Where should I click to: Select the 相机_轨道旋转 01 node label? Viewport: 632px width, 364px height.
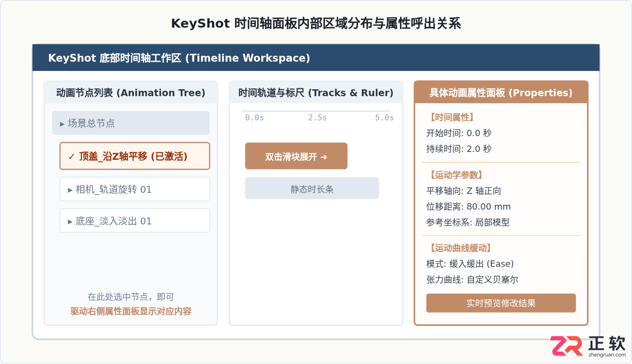pyautogui.click(x=114, y=189)
